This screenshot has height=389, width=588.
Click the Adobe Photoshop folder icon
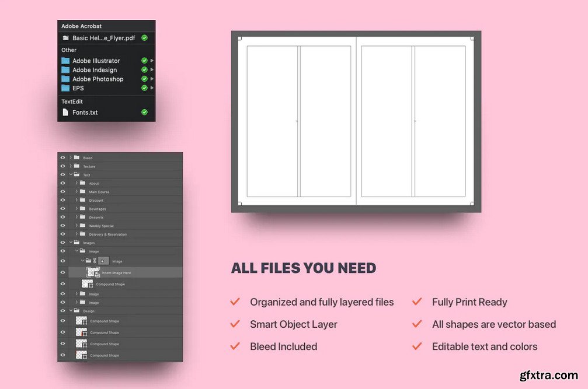click(x=65, y=79)
